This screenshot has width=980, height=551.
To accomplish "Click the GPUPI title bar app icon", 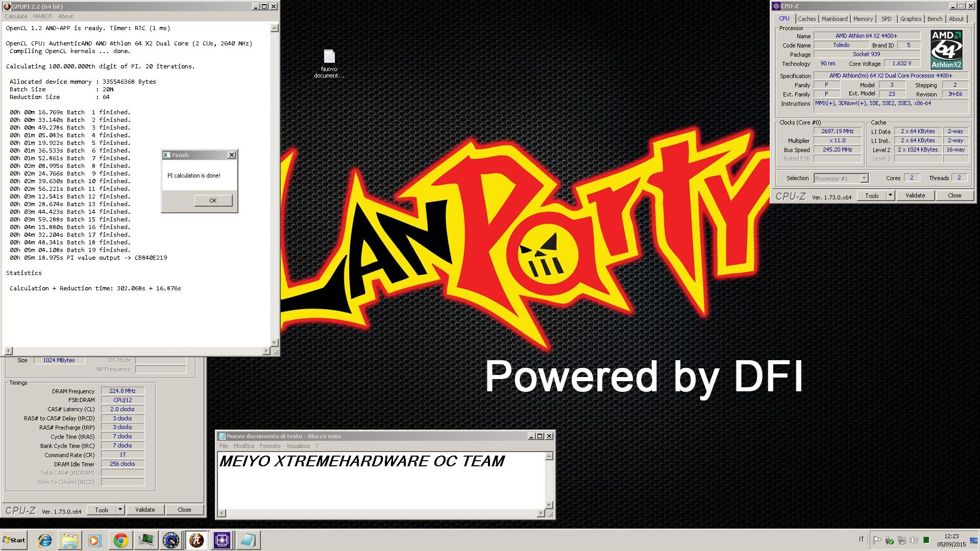I will 7,7.
